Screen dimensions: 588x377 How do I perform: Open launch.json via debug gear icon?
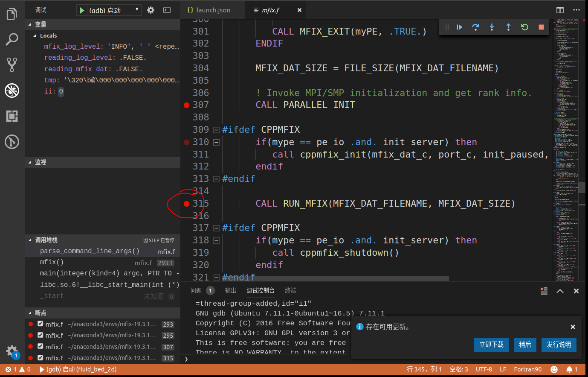[151, 10]
